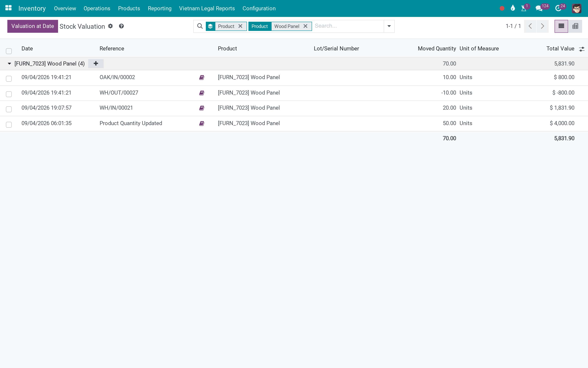Switch to pivot table view
The height and width of the screenshot is (368, 588).
[575, 26]
